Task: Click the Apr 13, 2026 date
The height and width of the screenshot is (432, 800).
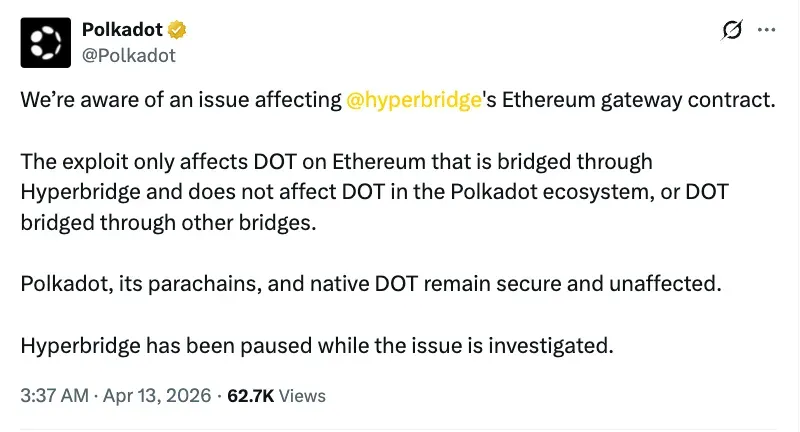Action: point(157,396)
